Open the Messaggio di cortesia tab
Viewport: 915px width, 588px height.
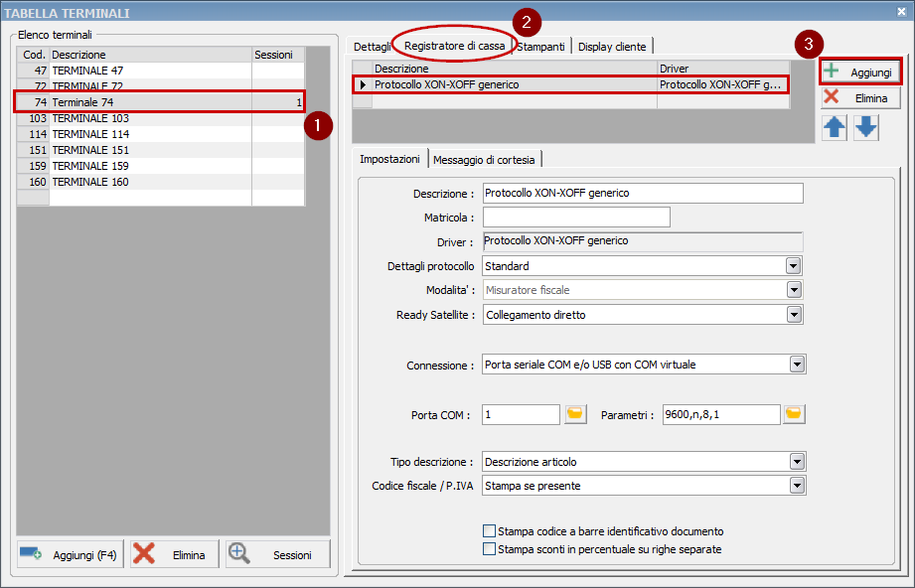488,158
